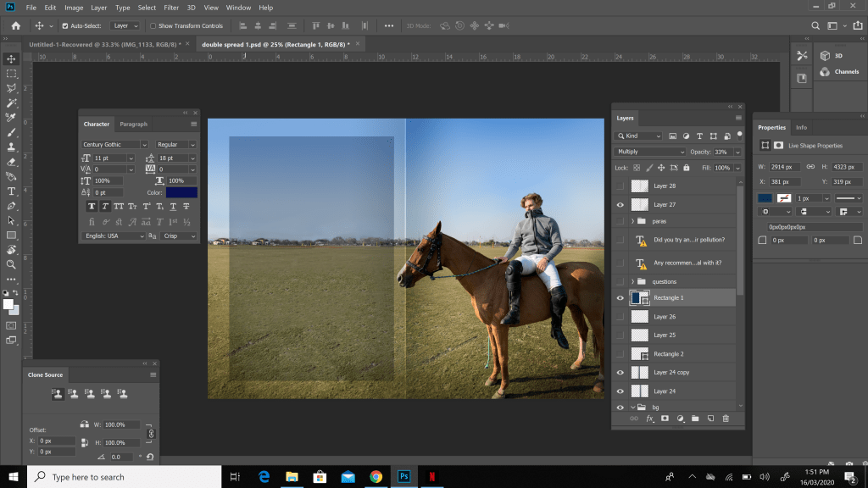Click the delete layer trash icon
This screenshot has height=488, width=868.
pos(726,419)
